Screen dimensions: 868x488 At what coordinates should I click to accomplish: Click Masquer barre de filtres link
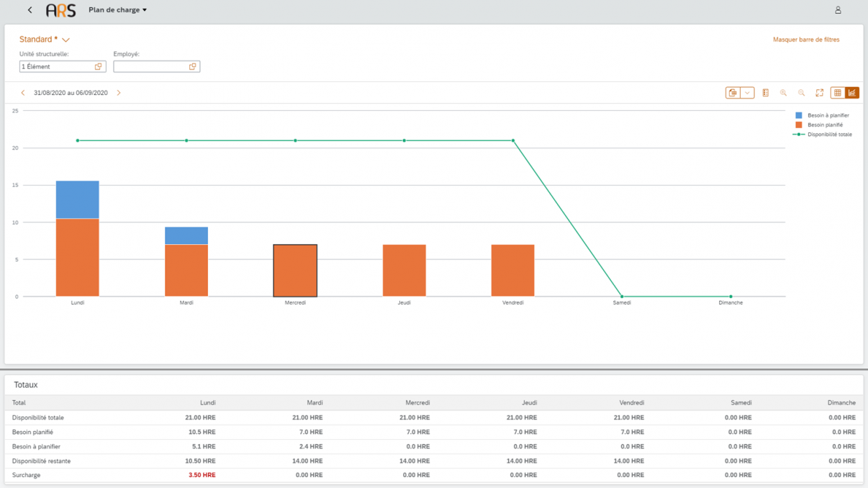coord(805,40)
